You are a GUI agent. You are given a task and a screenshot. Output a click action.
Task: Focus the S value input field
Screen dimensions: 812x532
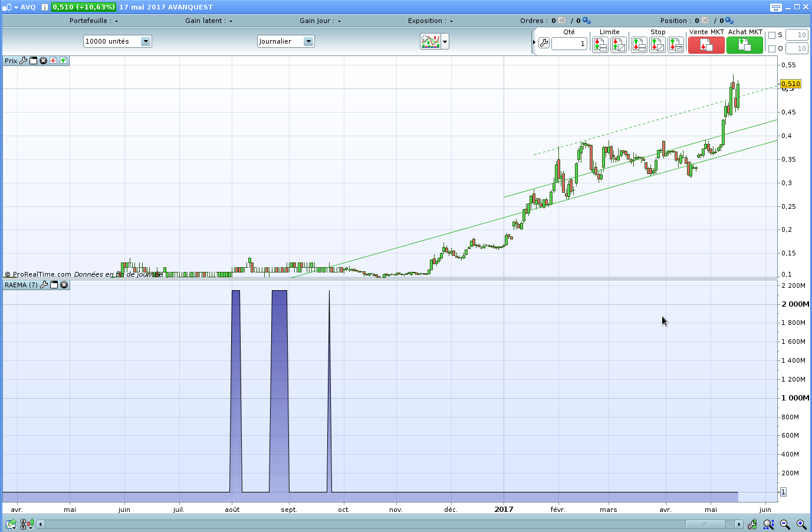(x=797, y=35)
